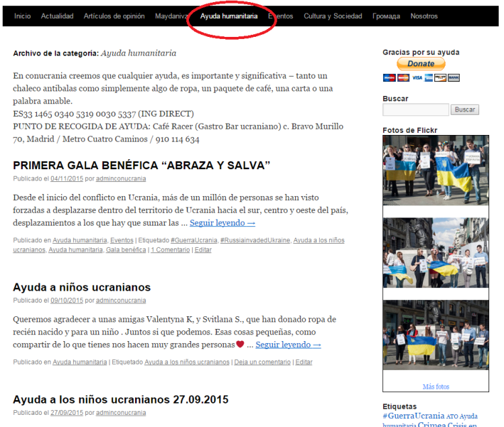The height and width of the screenshot is (427, 504).
Task: Click the Bank payment icon
Action: [454, 78]
